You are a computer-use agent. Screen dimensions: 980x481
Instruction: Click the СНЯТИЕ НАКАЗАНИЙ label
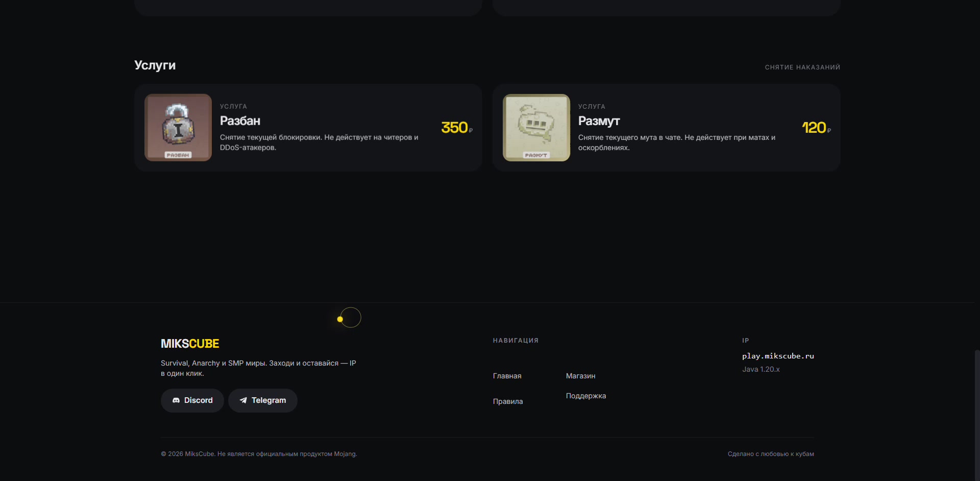point(802,67)
